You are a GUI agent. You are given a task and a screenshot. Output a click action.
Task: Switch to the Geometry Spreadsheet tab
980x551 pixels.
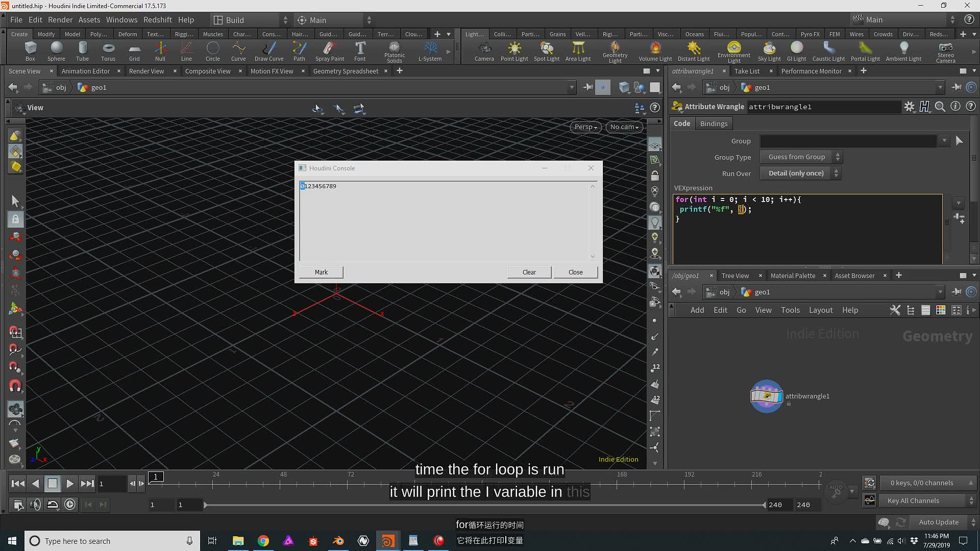[x=346, y=71]
